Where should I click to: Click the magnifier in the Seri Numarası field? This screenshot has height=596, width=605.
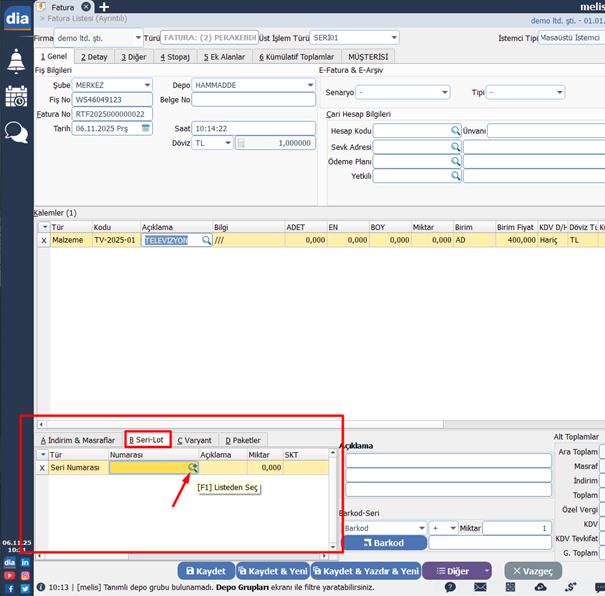(x=192, y=468)
